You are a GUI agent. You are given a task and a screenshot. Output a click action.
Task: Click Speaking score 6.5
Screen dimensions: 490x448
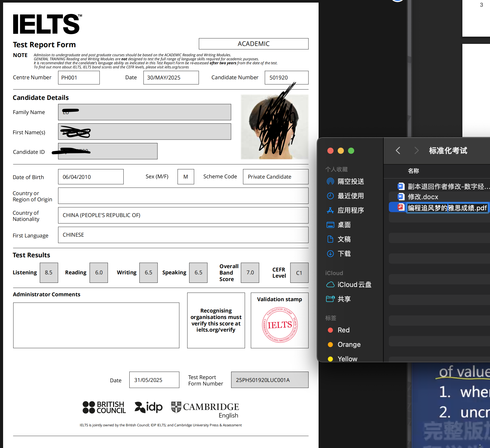tap(198, 273)
